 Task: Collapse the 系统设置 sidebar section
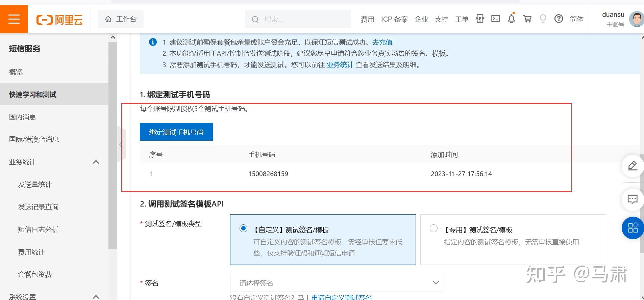[x=96, y=296]
